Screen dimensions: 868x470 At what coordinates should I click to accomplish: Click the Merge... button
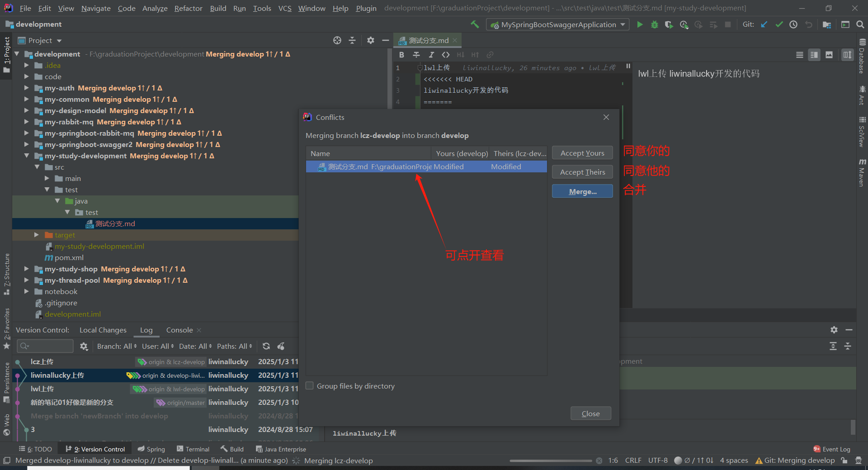pyautogui.click(x=582, y=191)
